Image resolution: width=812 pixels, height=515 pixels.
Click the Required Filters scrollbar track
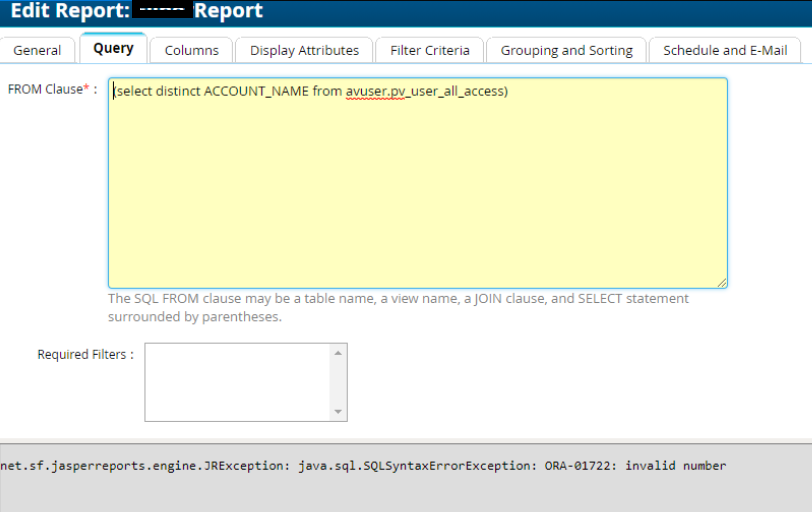(x=339, y=382)
